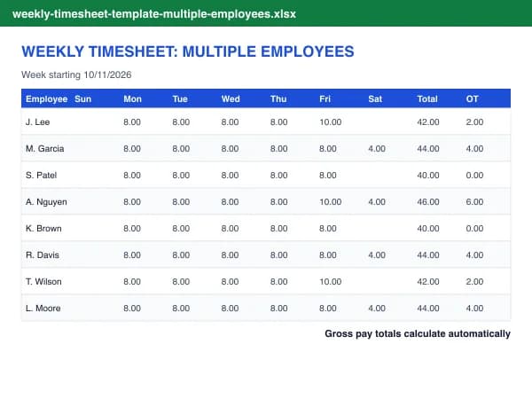Viewport: 532px width, 399px height.
Task: Click the S. Patel employee name
Action: (41, 175)
